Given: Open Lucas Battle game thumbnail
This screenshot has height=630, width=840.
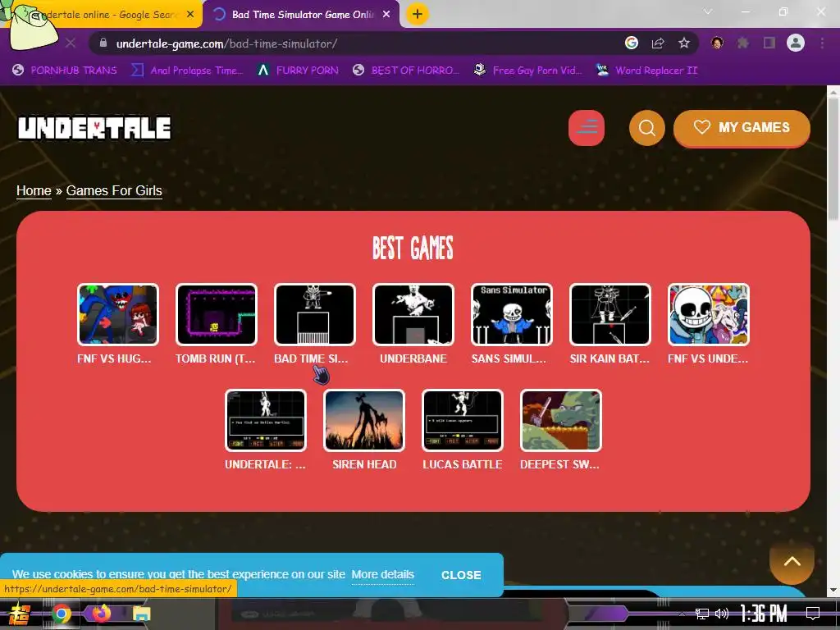Looking at the screenshot, I should click(463, 421).
